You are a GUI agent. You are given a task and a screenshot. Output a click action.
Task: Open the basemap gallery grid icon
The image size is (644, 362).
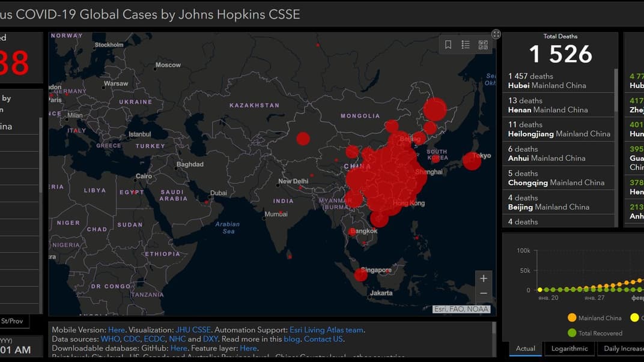coord(483,45)
